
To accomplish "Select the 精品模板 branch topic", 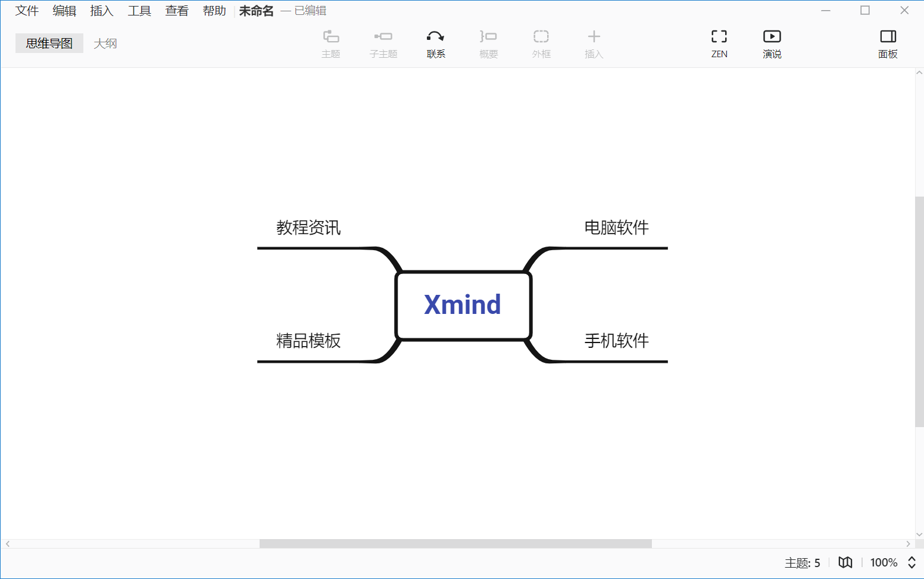I will (308, 341).
